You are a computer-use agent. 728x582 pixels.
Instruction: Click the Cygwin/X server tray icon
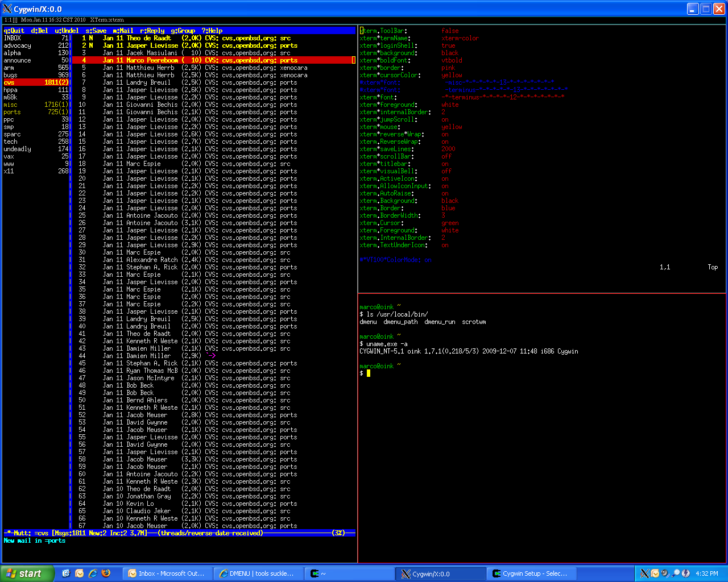tap(645, 573)
